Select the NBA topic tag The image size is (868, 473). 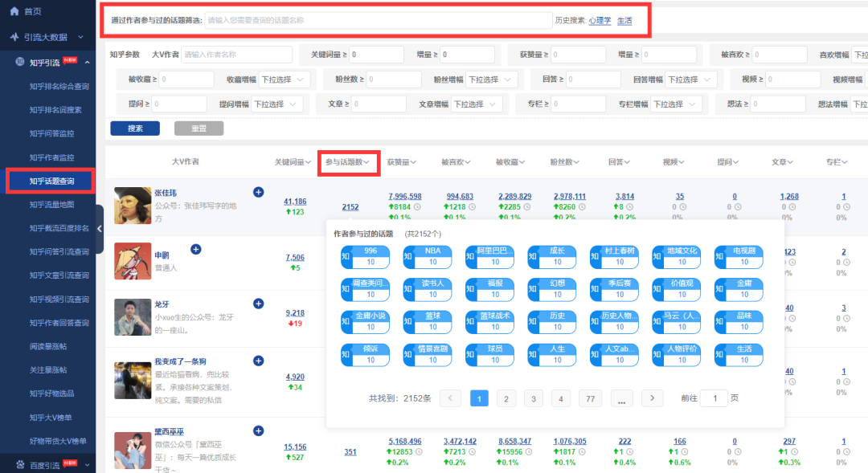(x=428, y=257)
